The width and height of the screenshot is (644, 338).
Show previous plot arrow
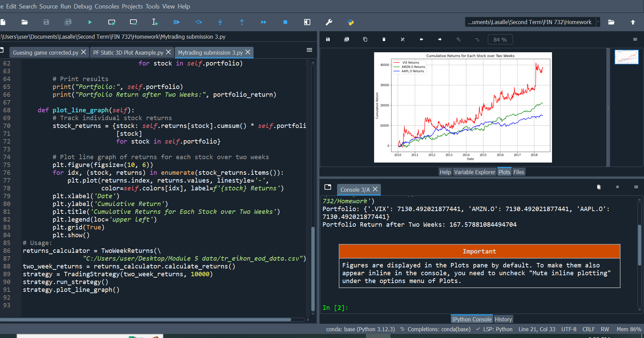[421, 39]
